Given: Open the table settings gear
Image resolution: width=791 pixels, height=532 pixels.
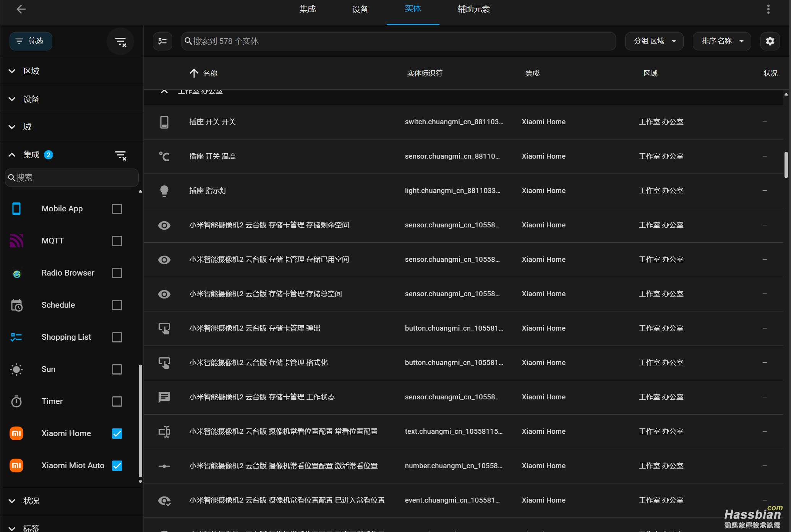Looking at the screenshot, I should [x=770, y=41].
